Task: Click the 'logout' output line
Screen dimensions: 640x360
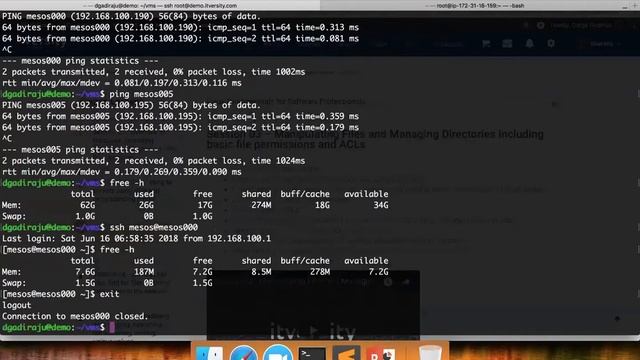Action: [x=16, y=305]
